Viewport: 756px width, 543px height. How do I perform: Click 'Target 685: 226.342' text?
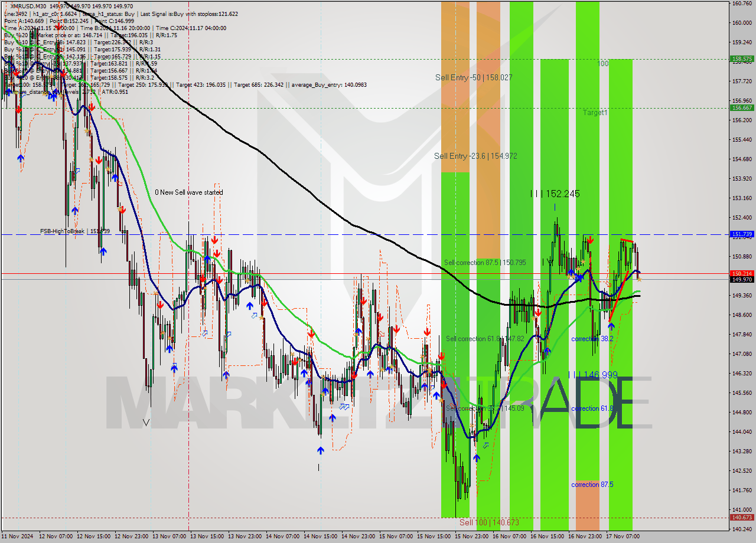pyautogui.click(x=260, y=84)
